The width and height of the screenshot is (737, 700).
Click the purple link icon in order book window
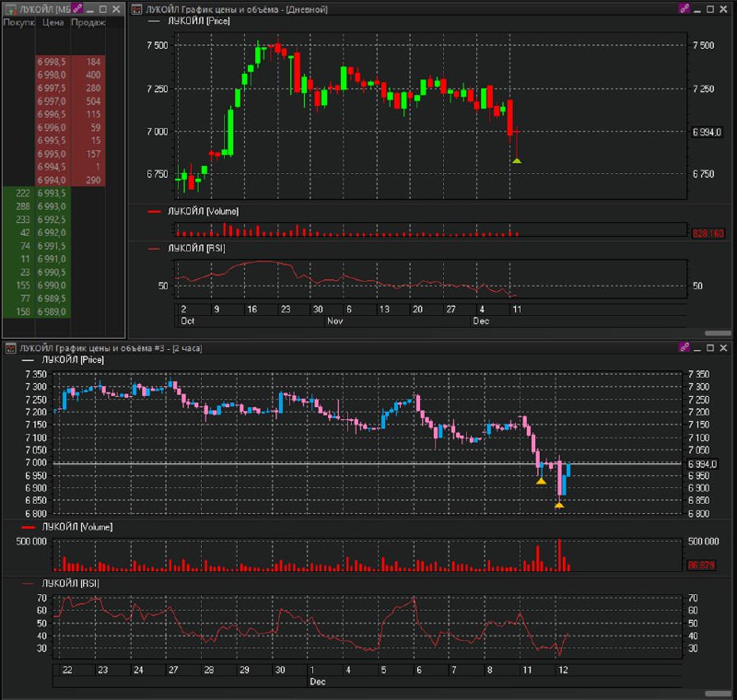(x=77, y=8)
